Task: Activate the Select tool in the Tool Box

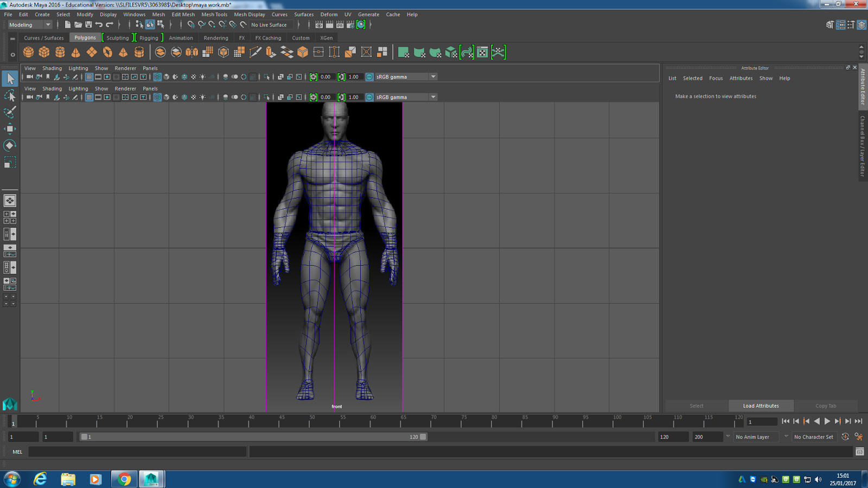Action: click(10, 79)
